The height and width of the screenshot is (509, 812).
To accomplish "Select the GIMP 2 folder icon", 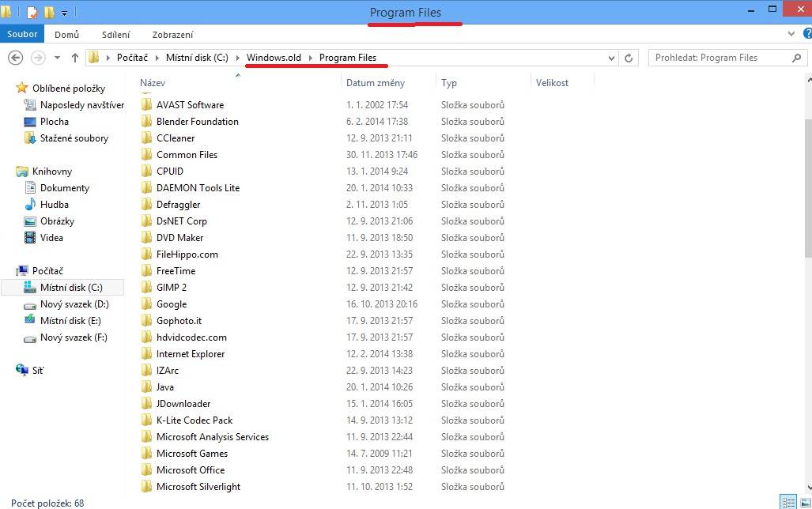I will click(x=146, y=288).
